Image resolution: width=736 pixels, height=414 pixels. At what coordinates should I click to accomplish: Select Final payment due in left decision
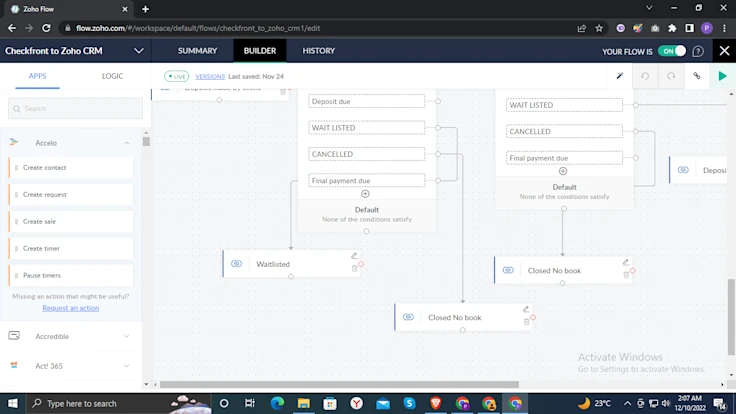[x=367, y=181]
